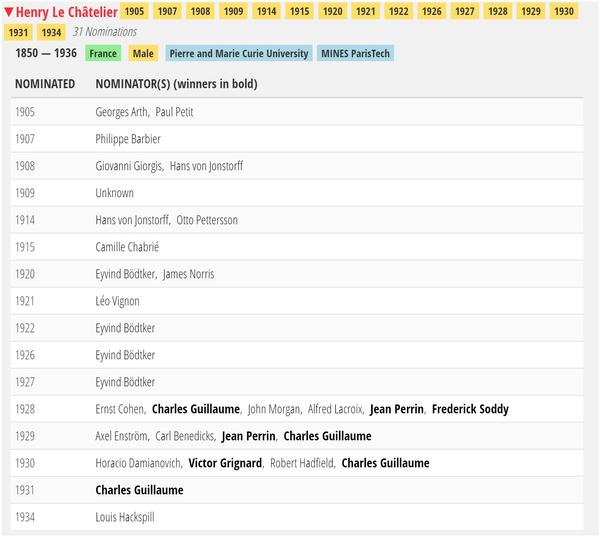
Task: Select the 1927 year tag
Action: [x=465, y=11]
